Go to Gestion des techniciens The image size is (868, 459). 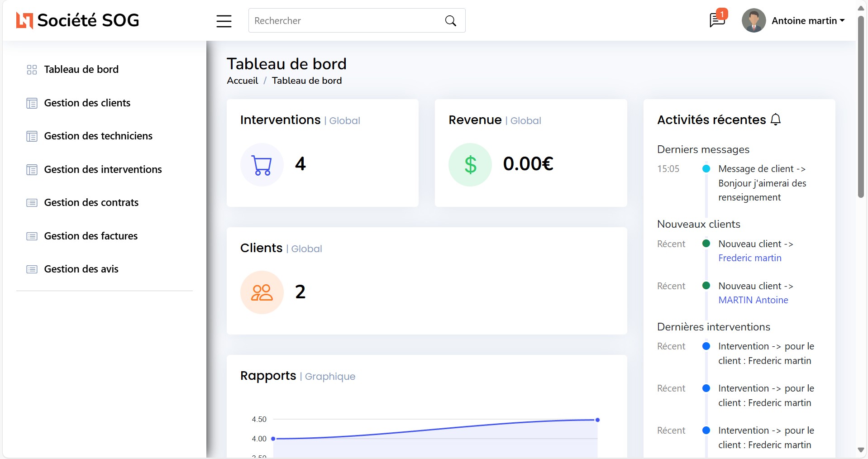click(98, 136)
